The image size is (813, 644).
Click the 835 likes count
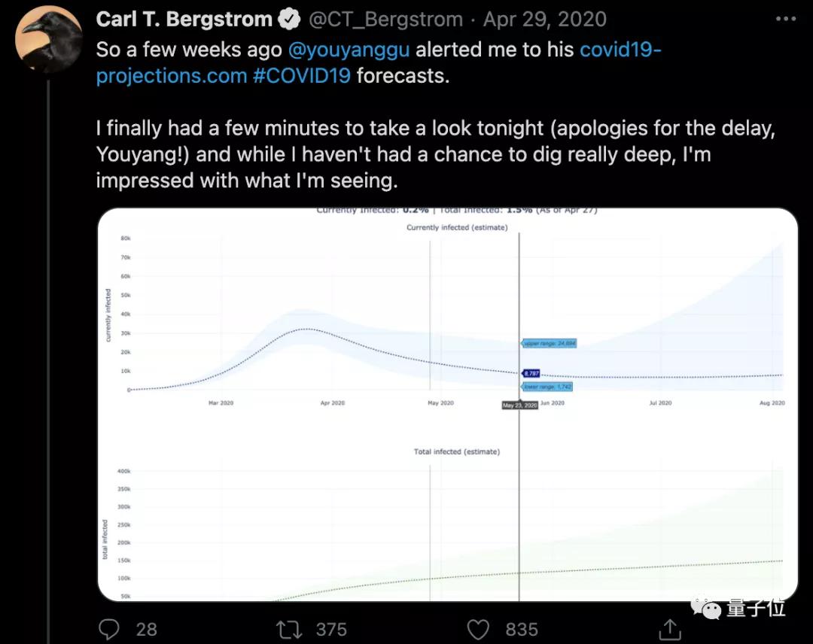tap(521, 629)
